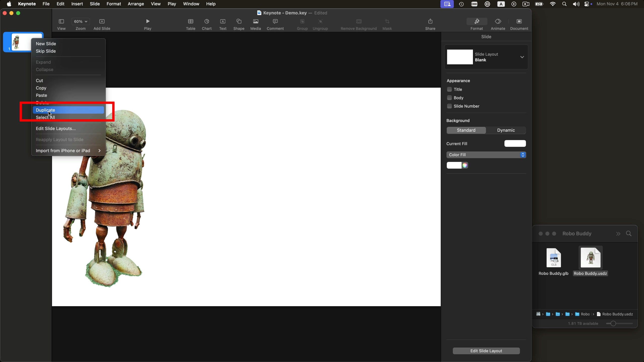
Task: Switch background to Dynamic
Action: pos(506,130)
